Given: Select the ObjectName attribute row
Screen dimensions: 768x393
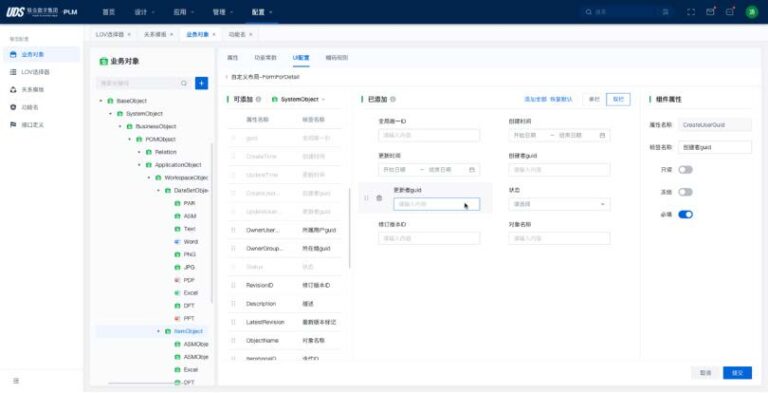Looking at the screenshot, I should click(285, 340).
